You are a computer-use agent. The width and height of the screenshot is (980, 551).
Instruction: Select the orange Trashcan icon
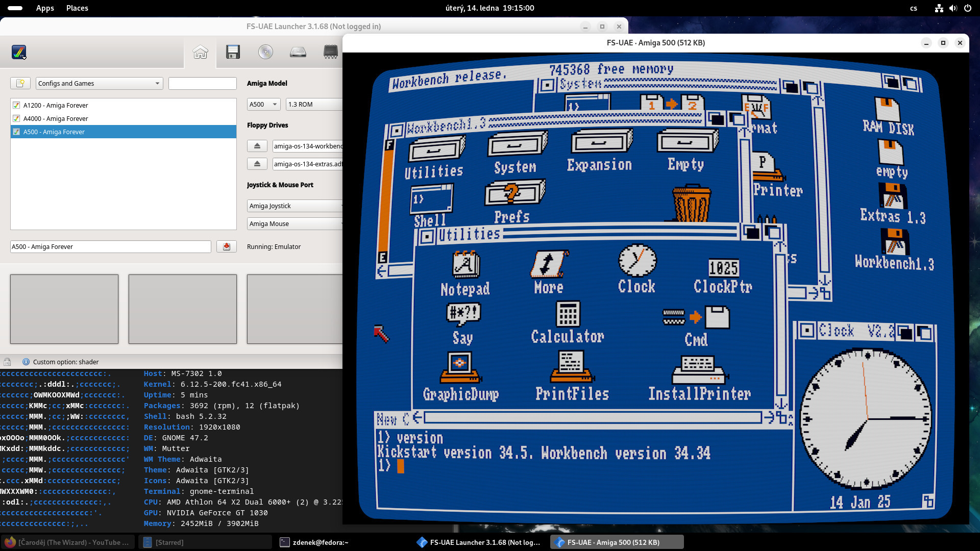click(x=691, y=204)
